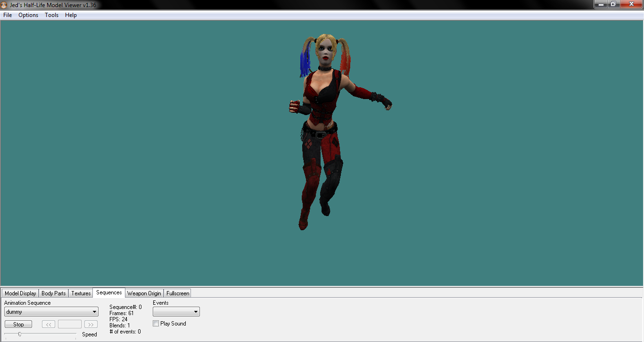The height and width of the screenshot is (342, 644).
Task: Close the Model Viewer window
Action: 630,4
